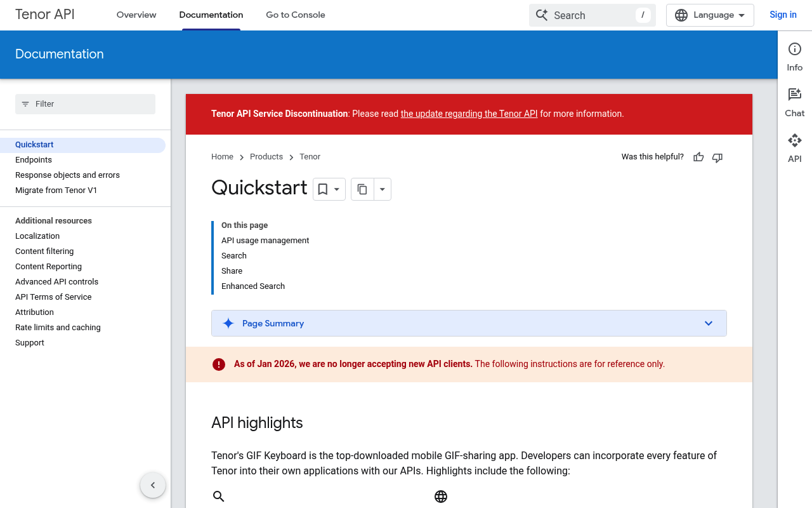Click the copy page icon

pyautogui.click(x=362, y=189)
